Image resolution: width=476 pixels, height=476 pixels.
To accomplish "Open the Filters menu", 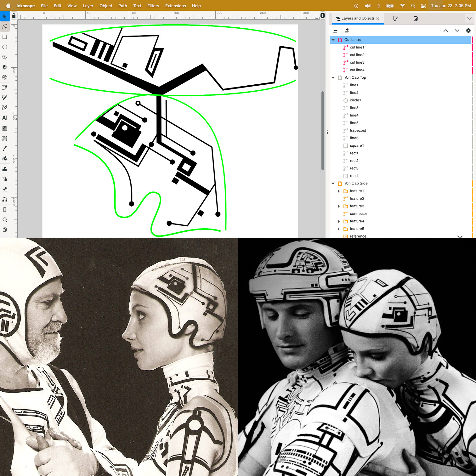I will [x=153, y=6].
